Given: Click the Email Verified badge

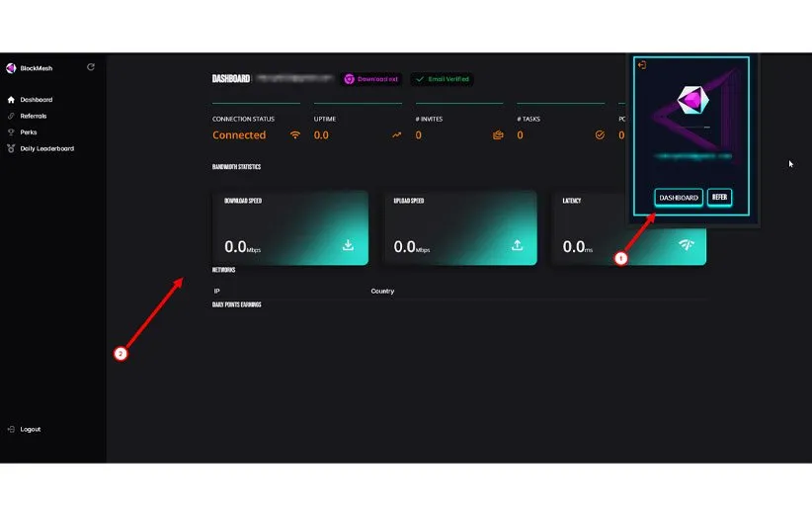Looking at the screenshot, I should pyautogui.click(x=443, y=79).
